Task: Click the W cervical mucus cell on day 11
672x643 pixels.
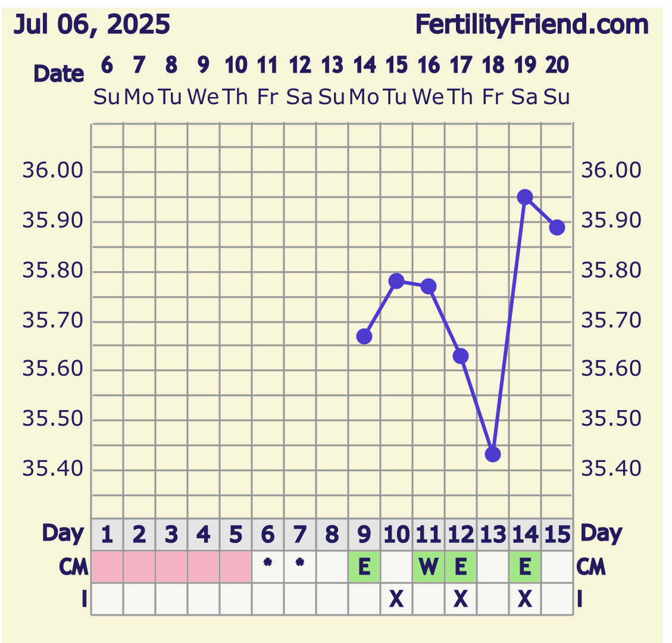Action: [428, 567]
